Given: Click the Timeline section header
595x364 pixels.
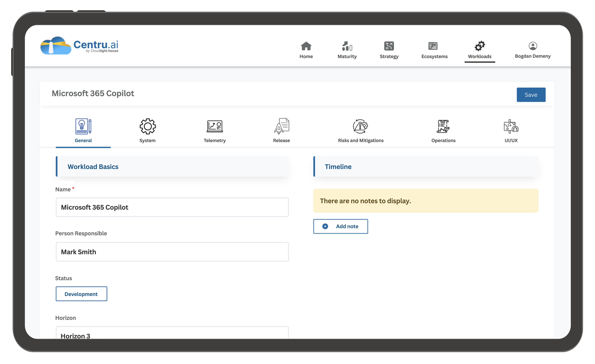Looking at the screenshot, I should pos(425,166).
